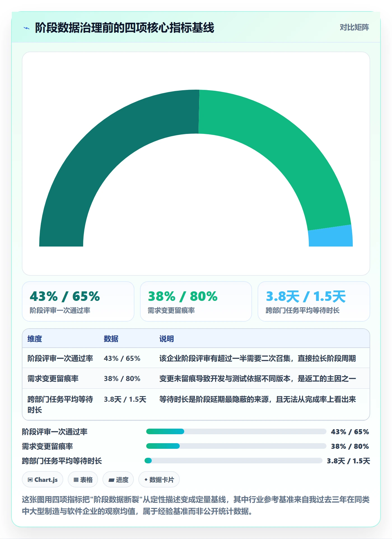
Task: Select the 进度 tag chip
Action: [x=118, y=480]
